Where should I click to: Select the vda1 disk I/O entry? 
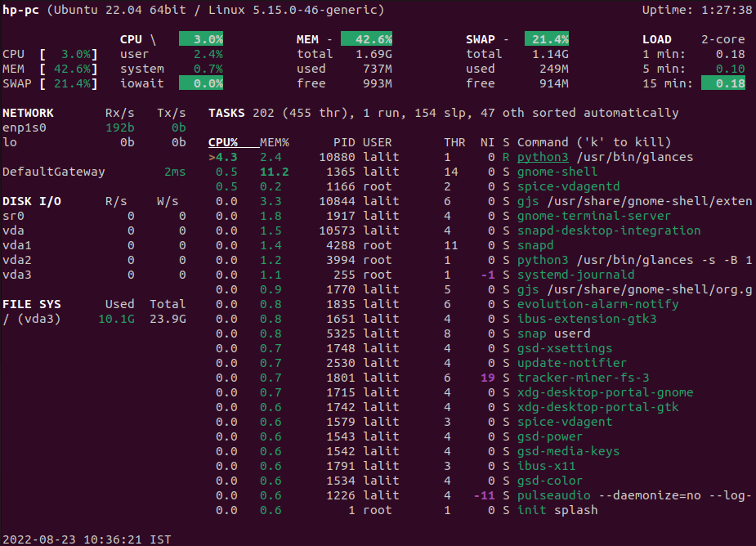click(19, 245)
